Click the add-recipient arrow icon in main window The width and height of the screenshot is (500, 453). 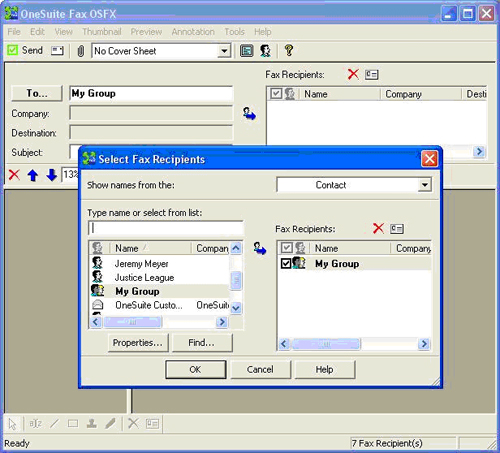(249, 114)
